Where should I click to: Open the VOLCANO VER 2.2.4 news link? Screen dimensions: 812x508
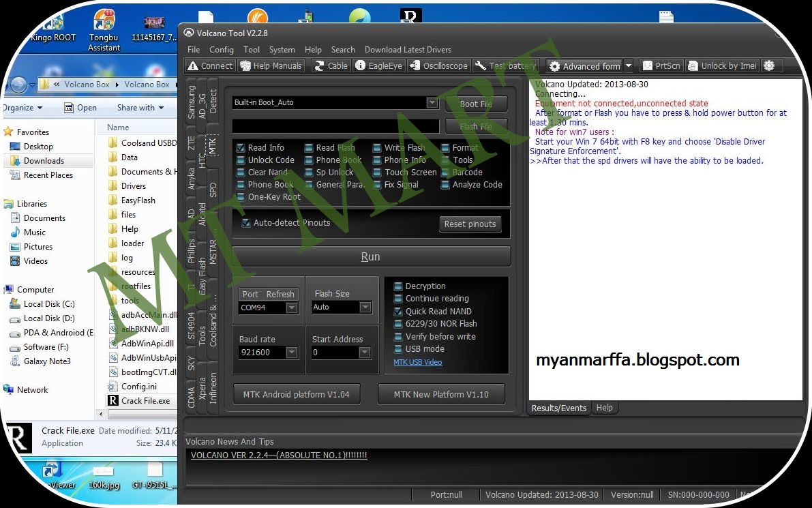(279, 455)
